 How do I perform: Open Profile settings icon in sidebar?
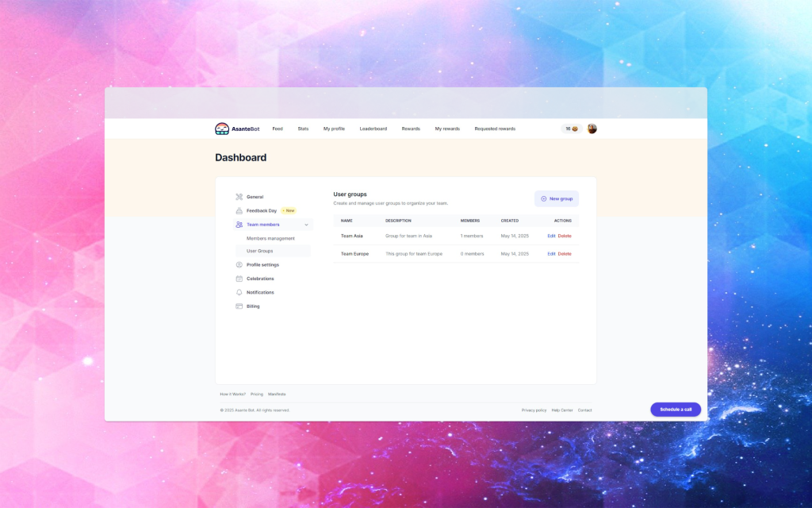pyautogui.click(x=239, y=265)
